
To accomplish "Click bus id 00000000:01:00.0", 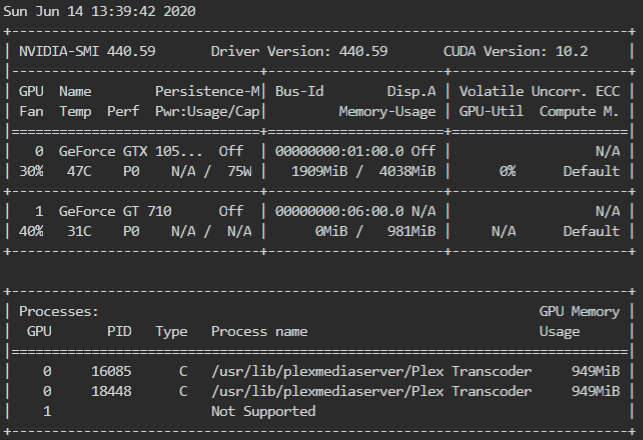I will (x=340, y=152).
